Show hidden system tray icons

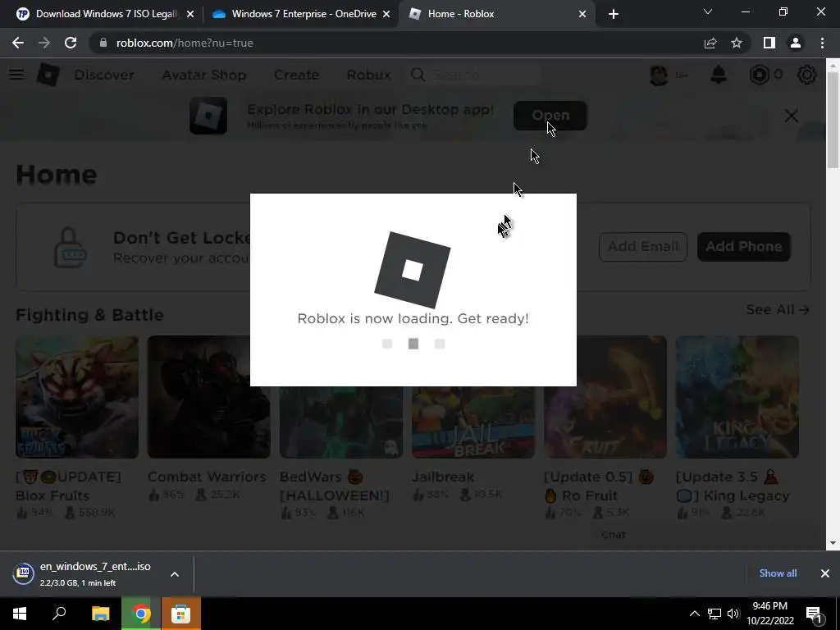[x=694, y=614]
